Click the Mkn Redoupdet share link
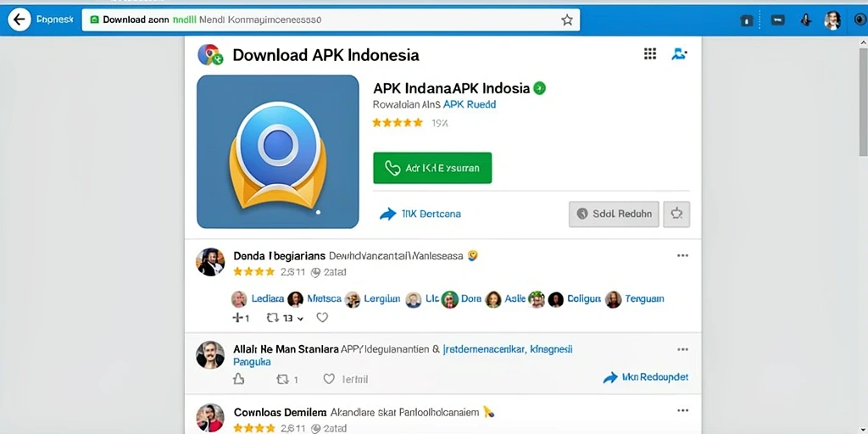Image resolution: width=868 pixels, height=434 pixels. click(645, 377)
